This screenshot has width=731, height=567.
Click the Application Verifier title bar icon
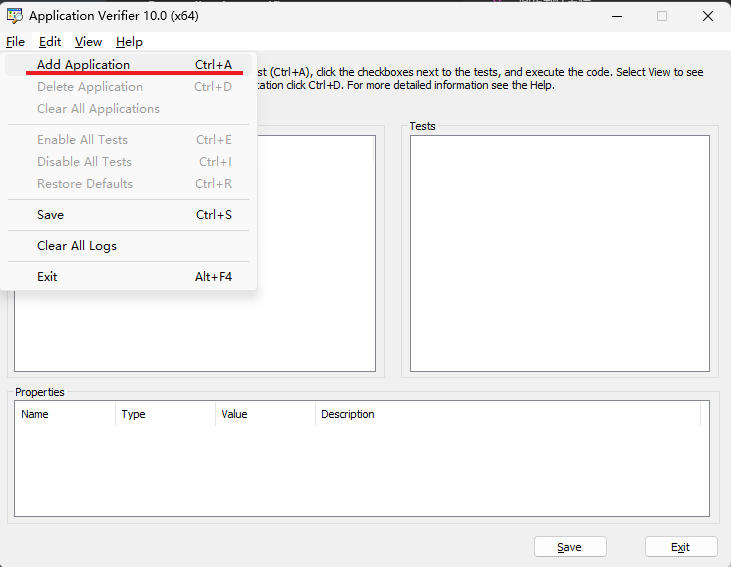[14, 16]
